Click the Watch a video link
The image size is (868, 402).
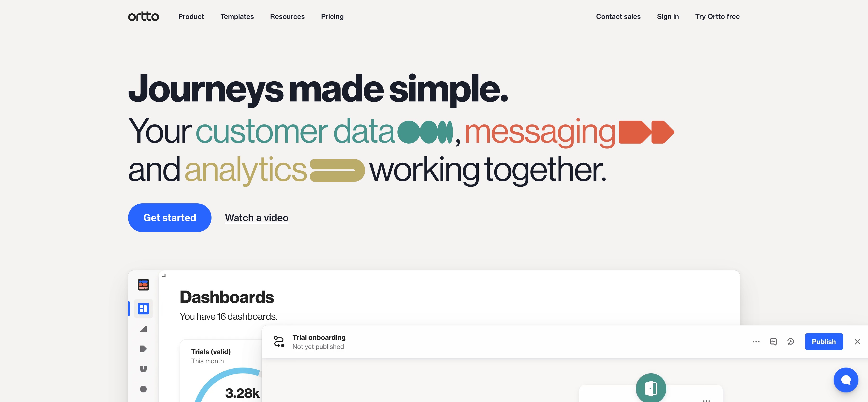(256, 217)
